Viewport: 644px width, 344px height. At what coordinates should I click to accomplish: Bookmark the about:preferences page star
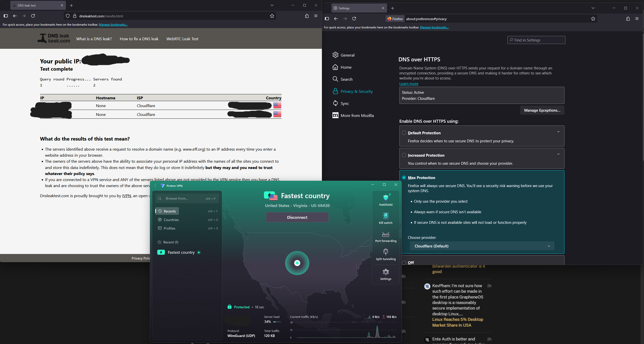593,19
